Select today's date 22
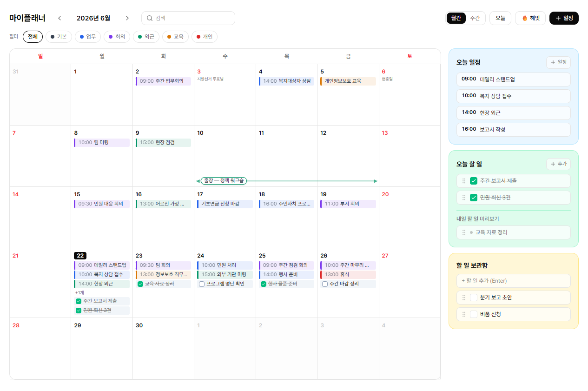This screenshot has height=391, width=588. point(80,256)
